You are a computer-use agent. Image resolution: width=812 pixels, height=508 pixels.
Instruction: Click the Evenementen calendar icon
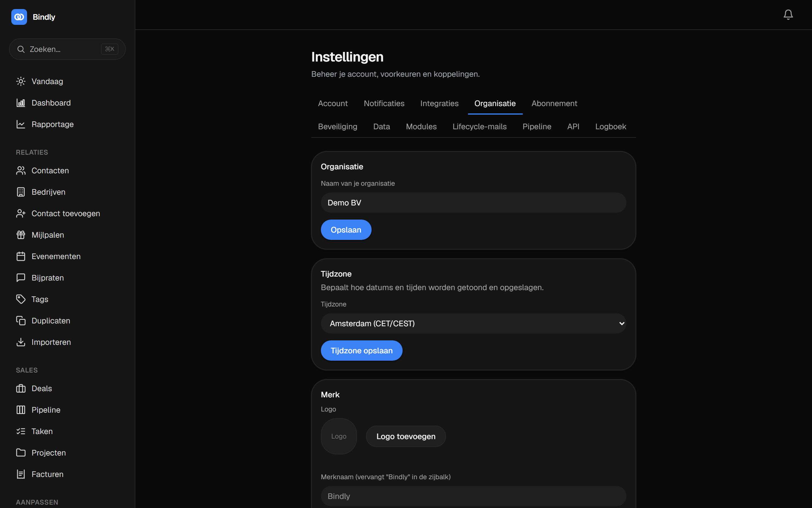pyautogui.click(x=21, y=256)
